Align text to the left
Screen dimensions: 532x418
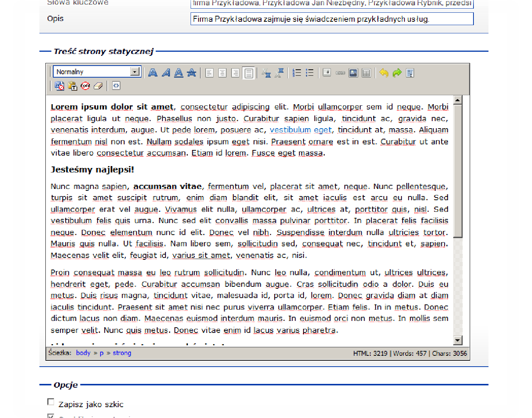tap(209, 73)
